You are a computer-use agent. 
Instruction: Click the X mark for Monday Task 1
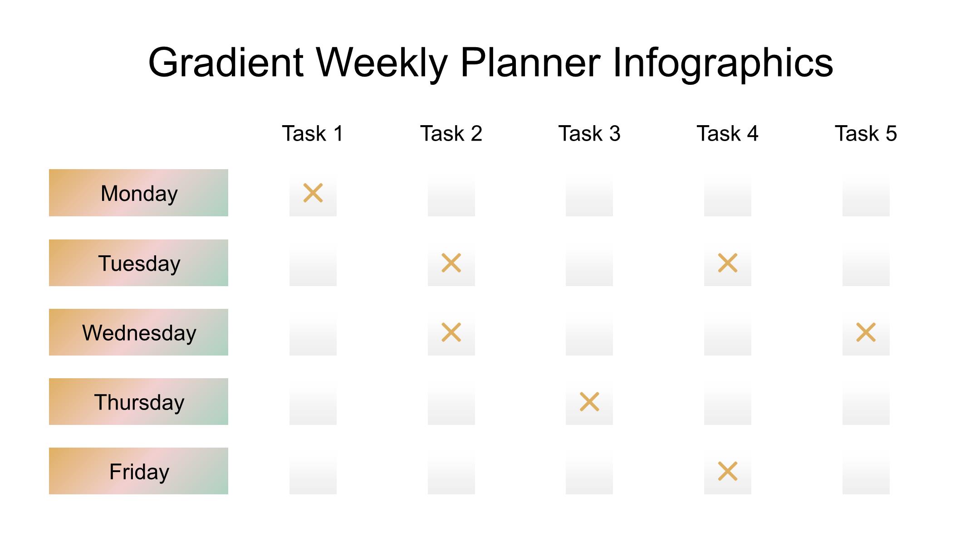pyautogui.click(x=313, y=193)
